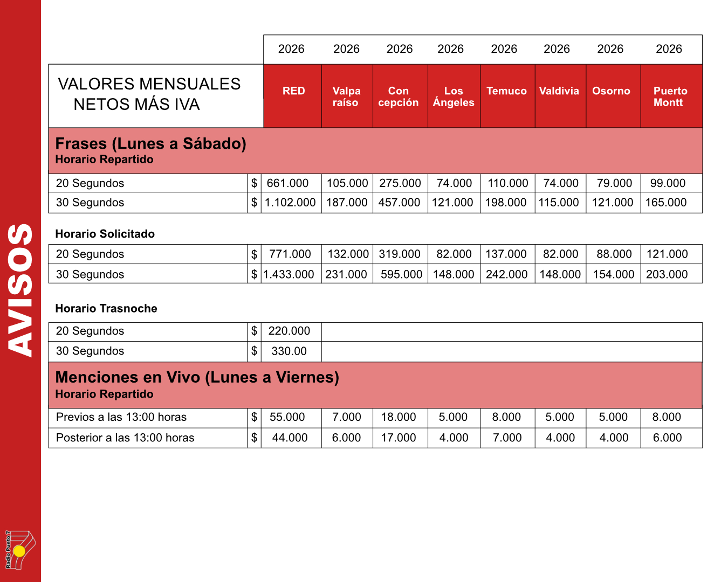The height and width of the screenshot is (582, 728).
Task: Select the 319.000 Concepción cell
Action: (x=400, y=254)
